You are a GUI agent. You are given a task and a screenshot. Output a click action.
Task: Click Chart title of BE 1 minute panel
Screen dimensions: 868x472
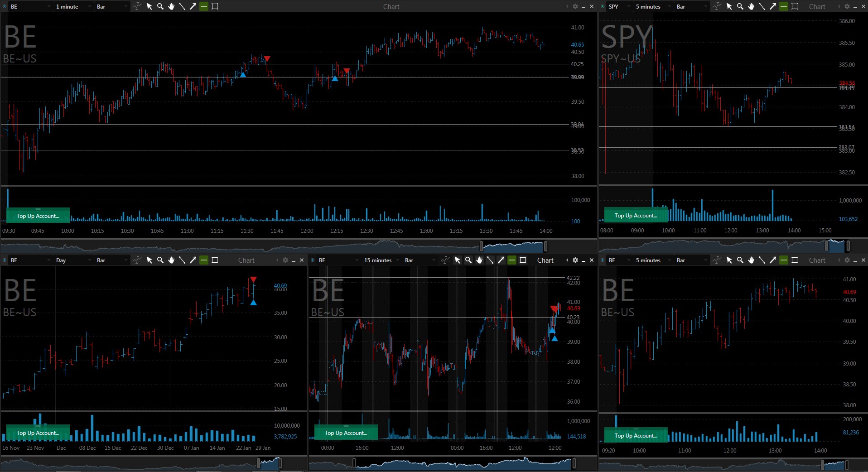point(391,6)
